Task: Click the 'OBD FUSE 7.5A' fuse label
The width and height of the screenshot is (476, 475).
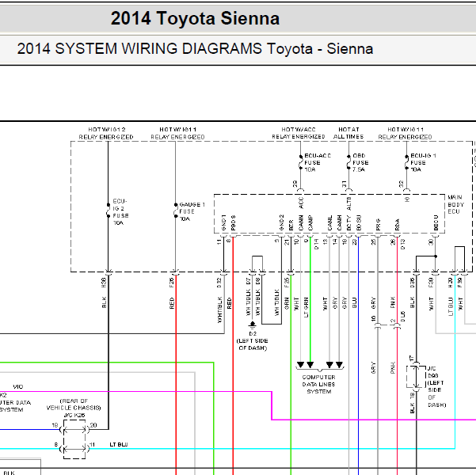Action: tap(360, 162)
